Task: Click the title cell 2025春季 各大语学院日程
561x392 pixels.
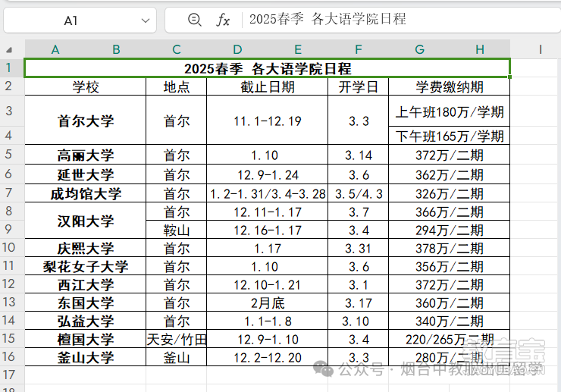Action: click(x=268, y=68)
